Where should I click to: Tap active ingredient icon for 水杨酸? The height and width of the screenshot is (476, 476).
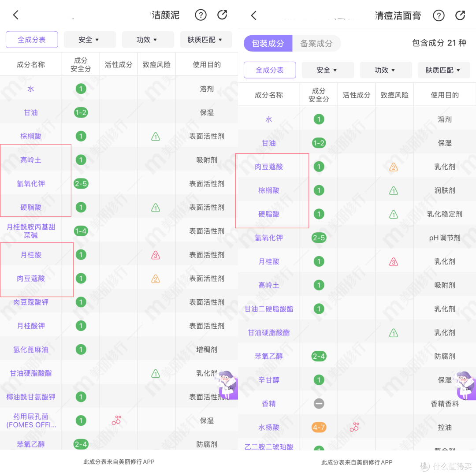point(354,427)
